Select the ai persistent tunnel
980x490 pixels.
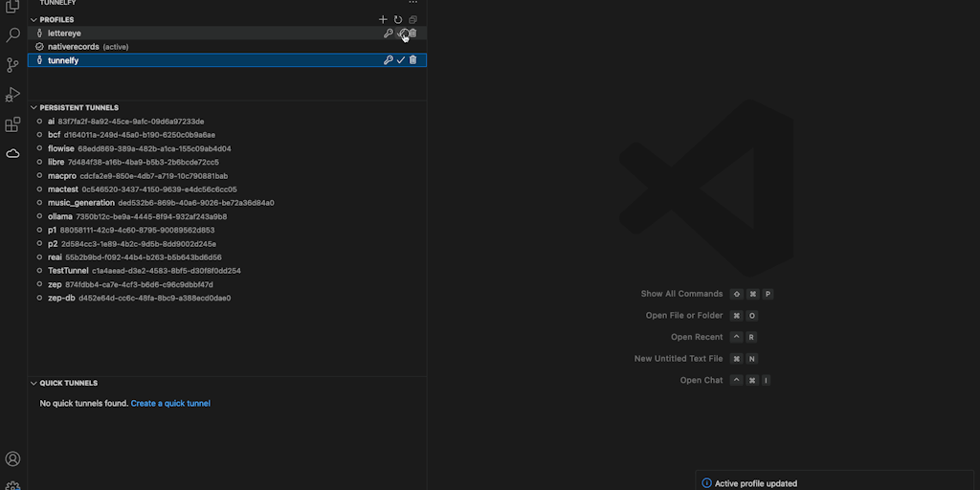pyautogui.click(x=228, y=122)
